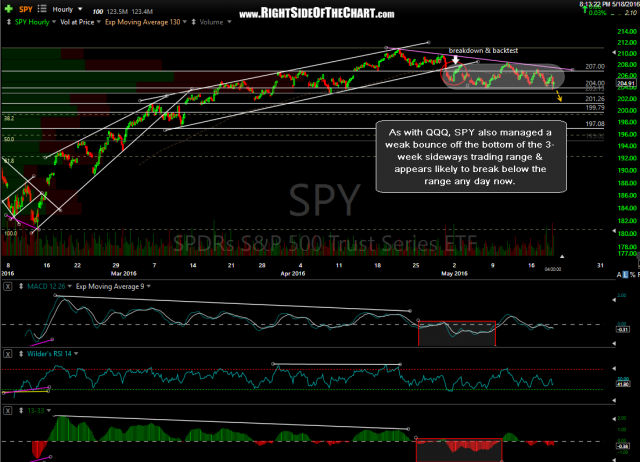Image resolution: width=640 pixels, height=462 pixels.
Task: Click the 'Mar 2016' date axis label
Action: 124,273
